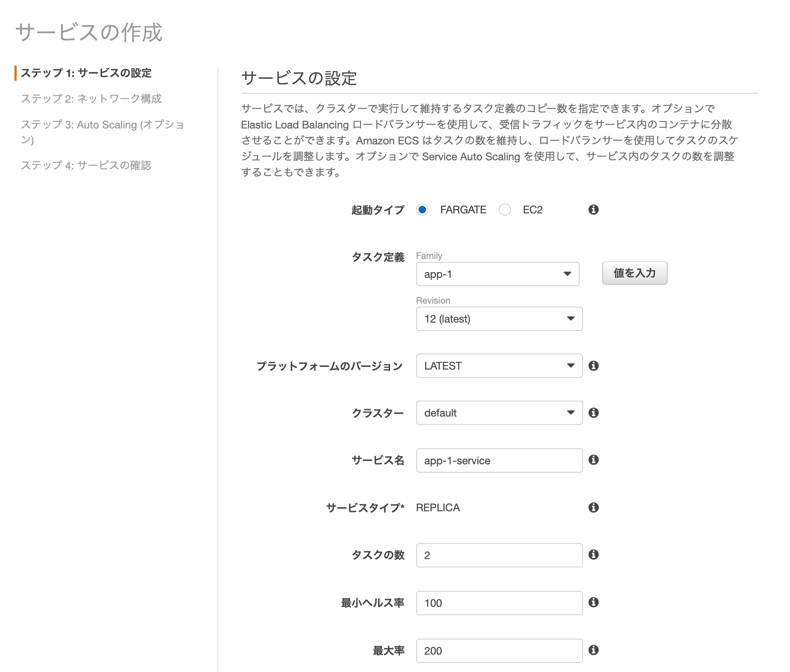The height and width of the screenshot is (672, 790).
Task: Click the info icon next to クラスター
Action: pos(595,413)
